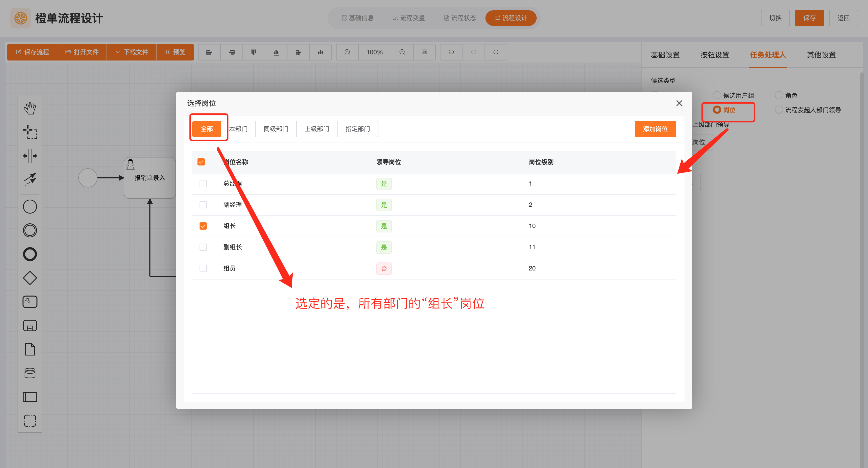Open the 按钮设置 panel tab

coord(715,55)
